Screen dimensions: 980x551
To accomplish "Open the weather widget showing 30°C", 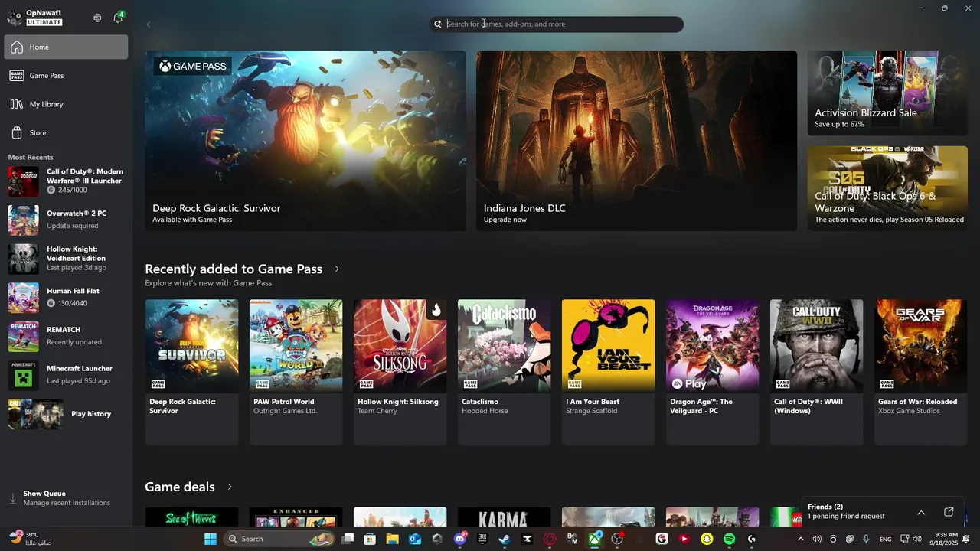I will click(x=31, y=538).
